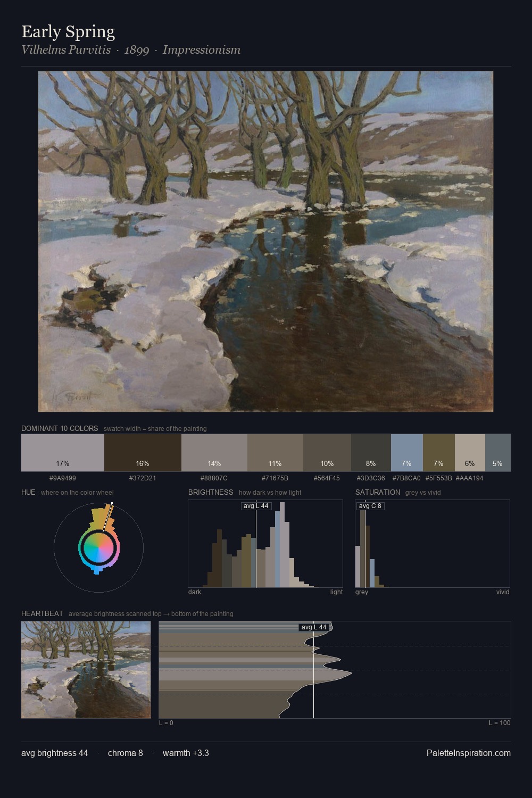Click the hex code #88807C label
532x798 pixels.
tap(214, 478)
